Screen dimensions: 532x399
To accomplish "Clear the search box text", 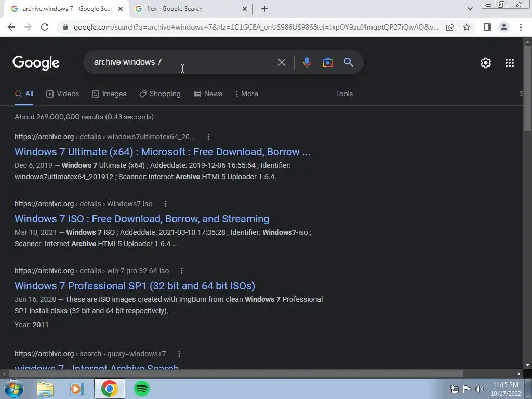I will [281, 62].
